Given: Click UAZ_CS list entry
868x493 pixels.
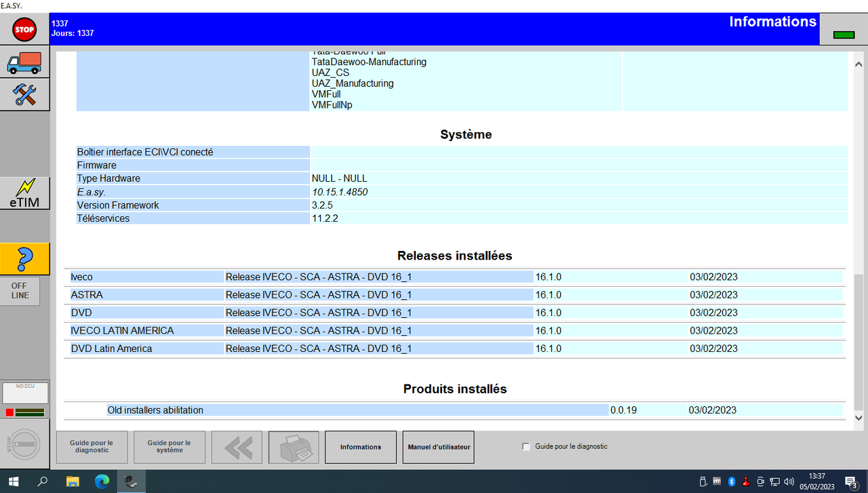Looking at the screenshot, I should pos(330,73).
